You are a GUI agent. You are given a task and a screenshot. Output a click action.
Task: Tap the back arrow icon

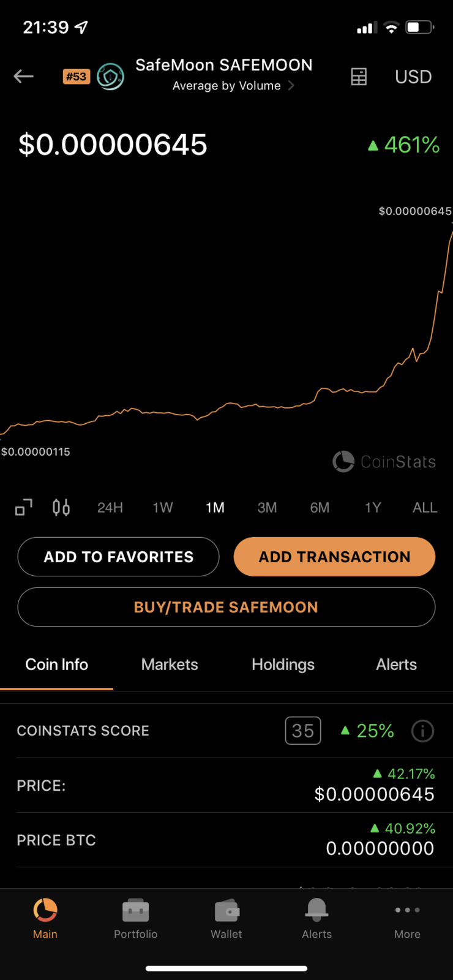(x=24, y=77)
